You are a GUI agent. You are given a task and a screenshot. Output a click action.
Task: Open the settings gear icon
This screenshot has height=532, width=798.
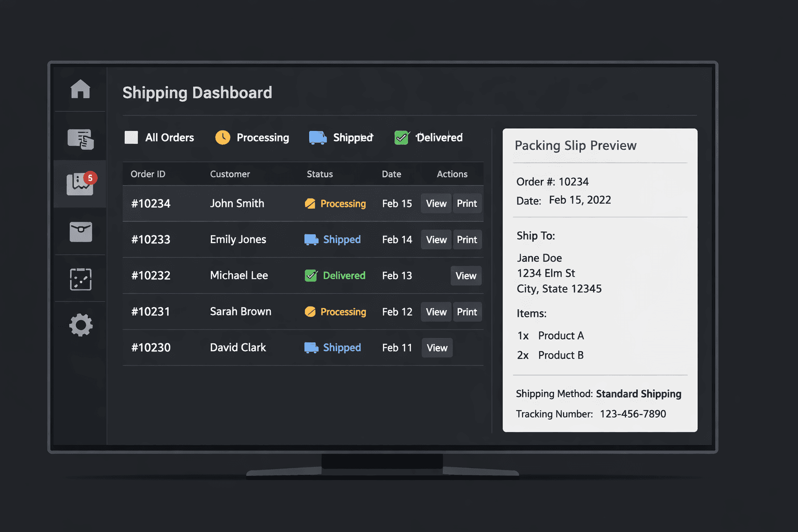(81, 325)
